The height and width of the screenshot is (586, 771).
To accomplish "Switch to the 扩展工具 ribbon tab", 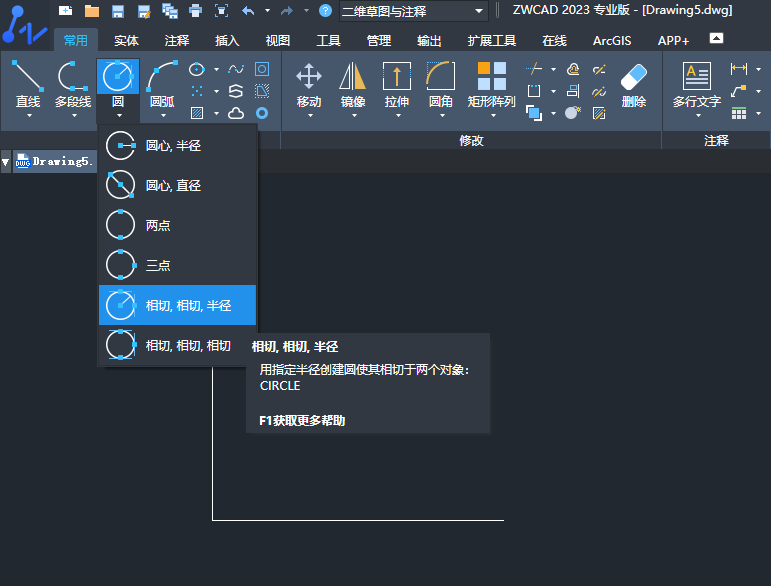I will tap(492, 40).
